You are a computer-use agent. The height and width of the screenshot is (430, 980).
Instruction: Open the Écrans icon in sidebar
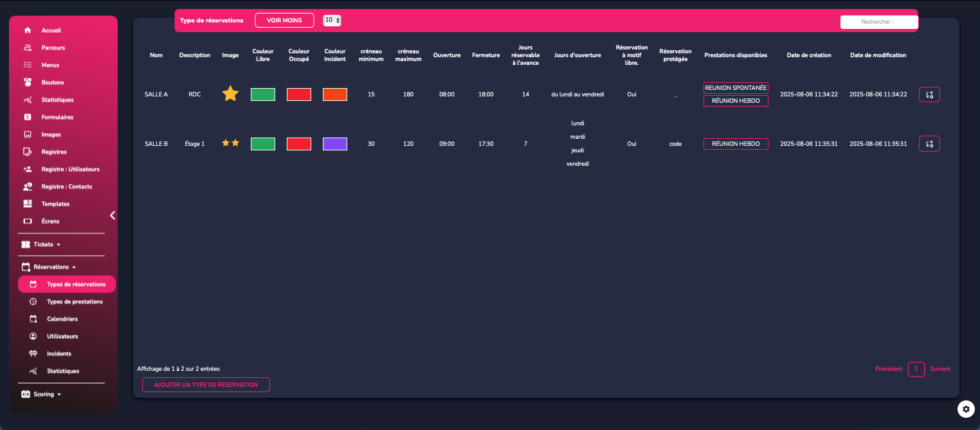click(27, 221)
